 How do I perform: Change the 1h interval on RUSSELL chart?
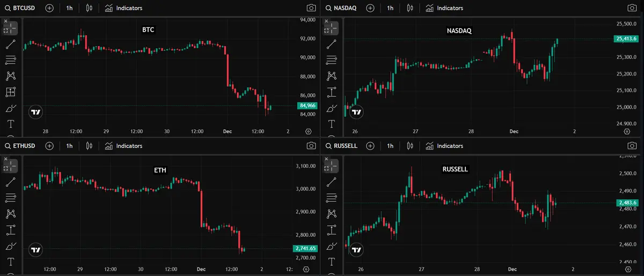pyautogui.click(x=390, y=146)
